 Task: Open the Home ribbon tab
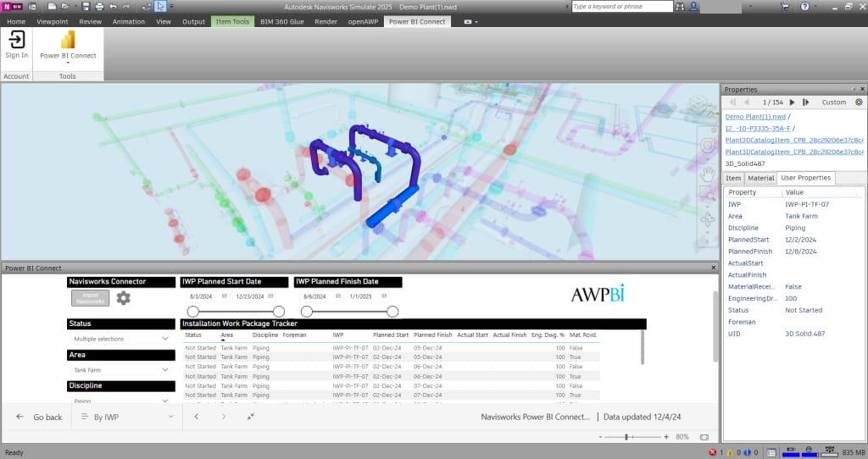[16, 21]
